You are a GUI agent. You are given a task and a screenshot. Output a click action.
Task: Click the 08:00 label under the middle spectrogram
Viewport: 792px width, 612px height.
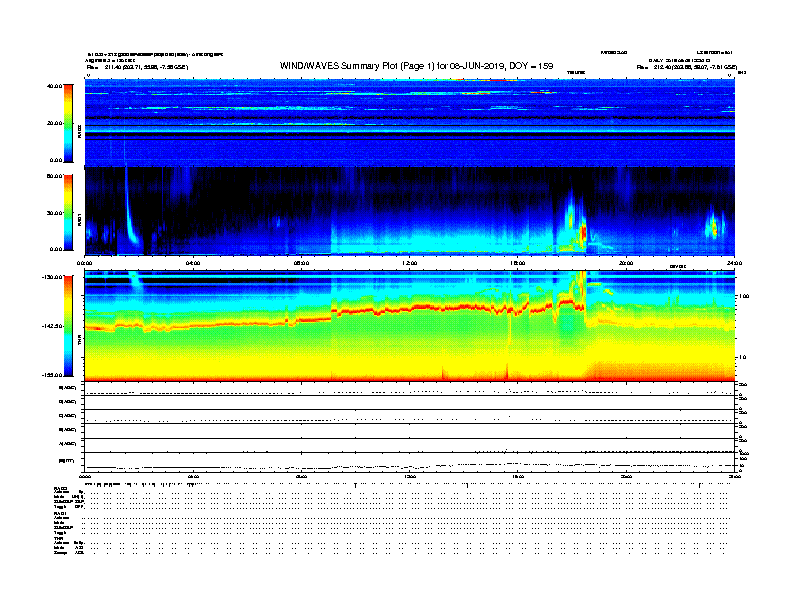(301, 263)
